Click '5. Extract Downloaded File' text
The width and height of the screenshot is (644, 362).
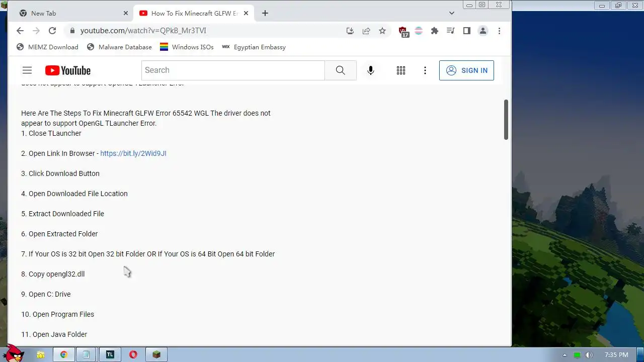(x=63, y=214)
